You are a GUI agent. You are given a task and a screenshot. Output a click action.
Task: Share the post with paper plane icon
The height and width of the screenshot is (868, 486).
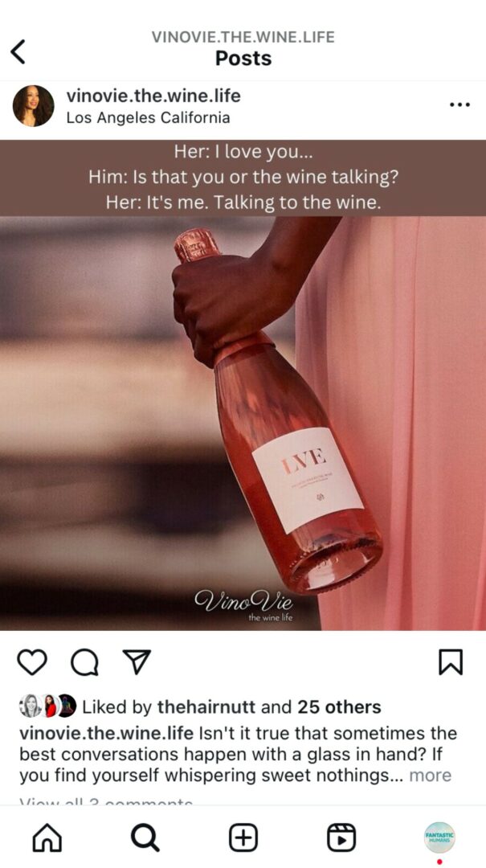coord(137,661)
